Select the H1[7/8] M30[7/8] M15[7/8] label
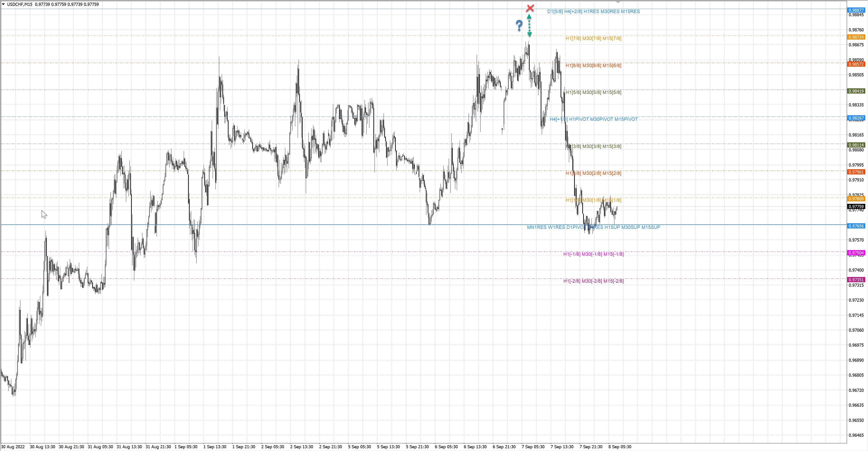This screenshot has height=451, width=868. pos(593,38)
